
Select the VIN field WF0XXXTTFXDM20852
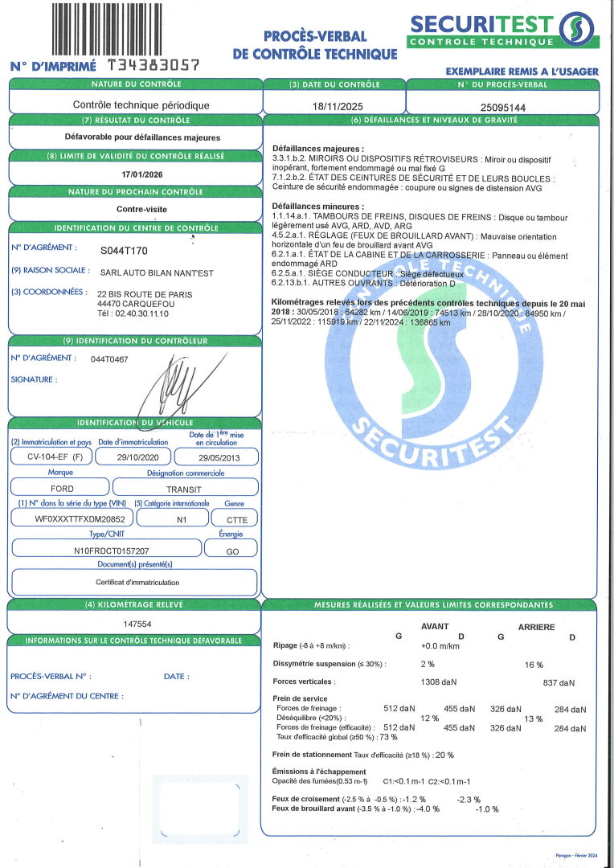pyautogui.click(x=70, y=519)
